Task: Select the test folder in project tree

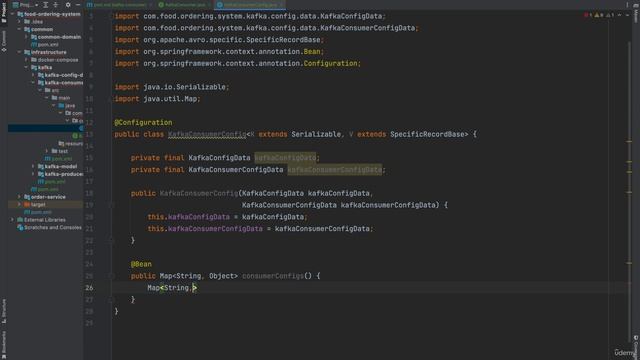Action: [x=60, y=151]
